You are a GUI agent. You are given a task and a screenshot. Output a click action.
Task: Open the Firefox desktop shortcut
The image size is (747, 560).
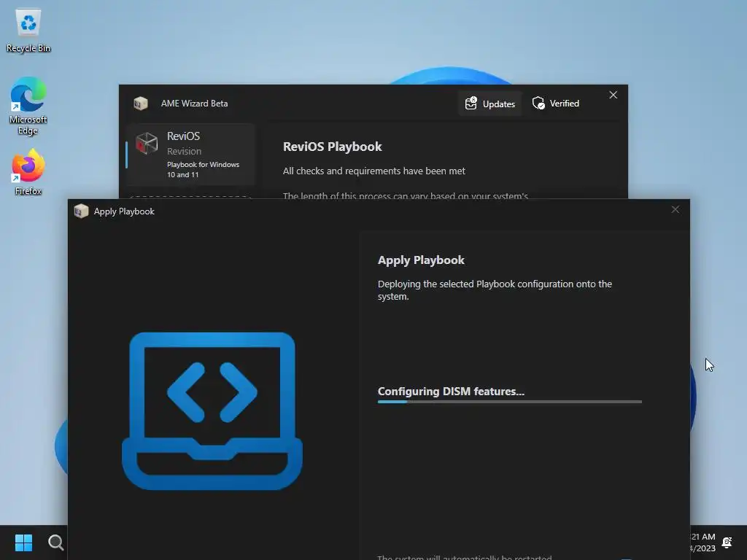(x=28, y=172)
